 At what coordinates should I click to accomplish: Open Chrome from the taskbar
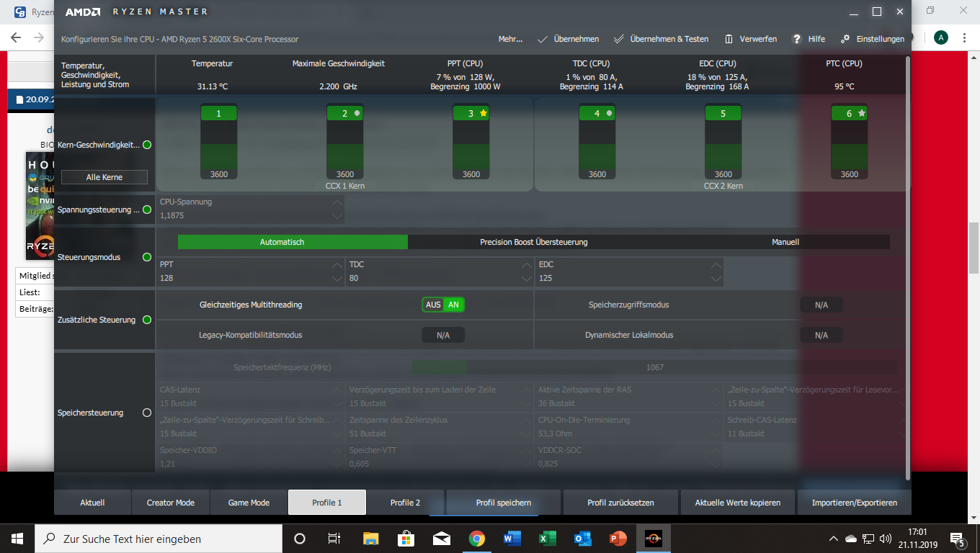[x=476, y=539]
